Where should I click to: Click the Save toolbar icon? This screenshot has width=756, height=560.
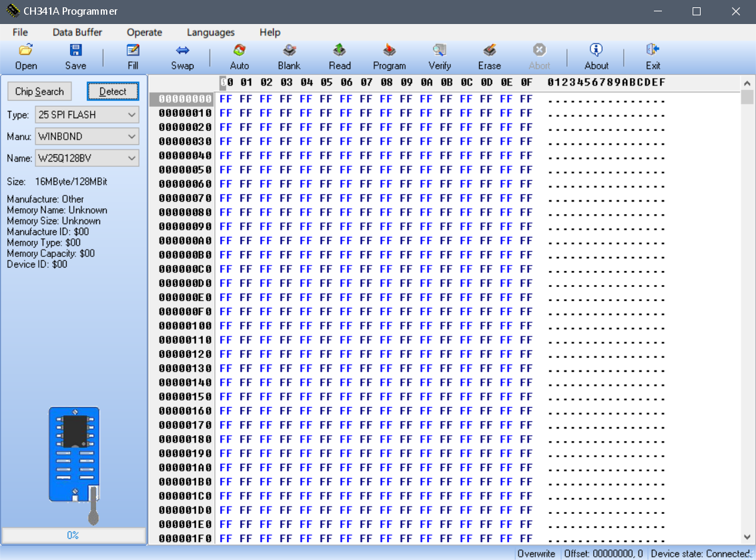point(75,50)
